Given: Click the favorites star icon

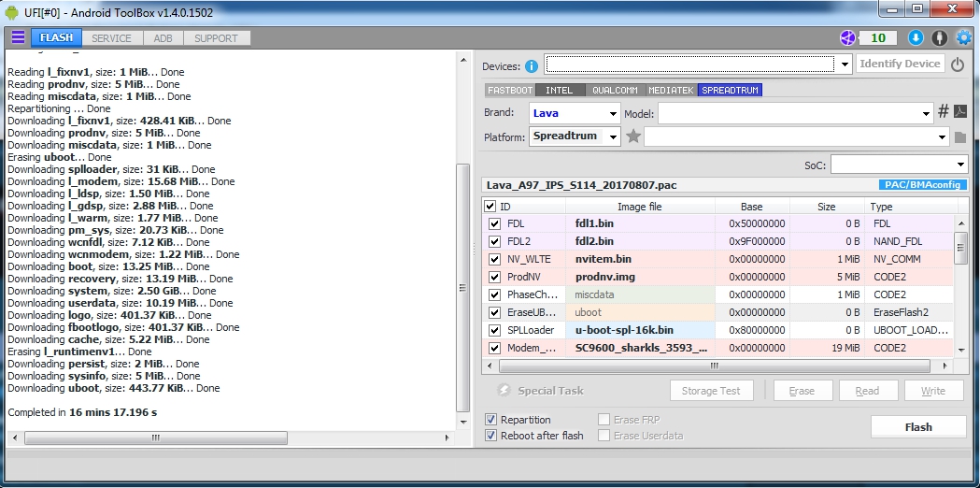Looking at the screenshot, I should coord(633,136).
